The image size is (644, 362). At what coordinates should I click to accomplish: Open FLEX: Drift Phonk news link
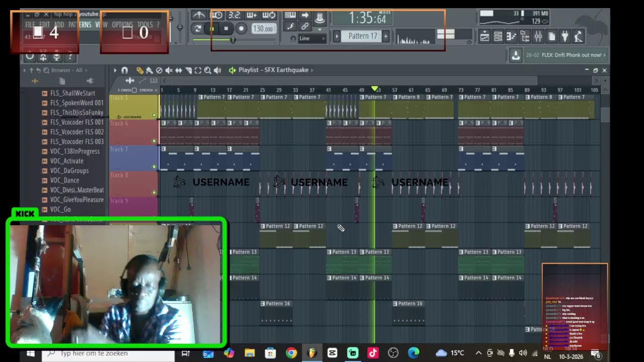tap(566, 55)
